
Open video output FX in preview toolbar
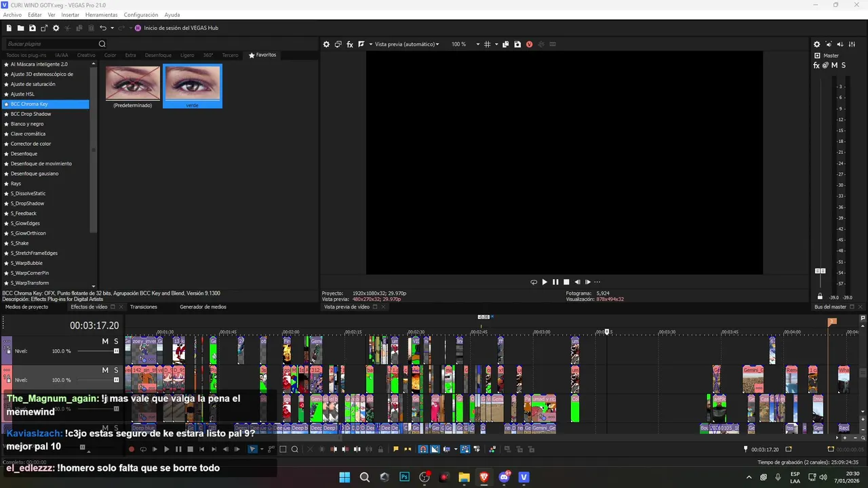pyautogui.click(x=350, y=44)
